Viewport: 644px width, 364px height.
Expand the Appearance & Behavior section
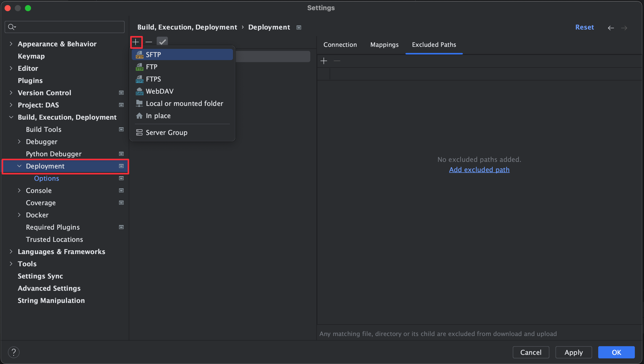tap(11, 44)
